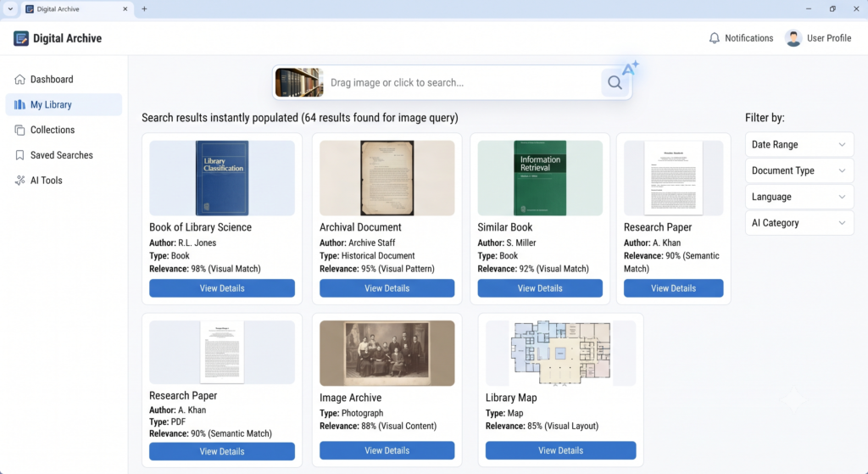The height and width of the screenshot is (474, 868).
Task: Select My Library in sidebar
Action: pos(64,104)
